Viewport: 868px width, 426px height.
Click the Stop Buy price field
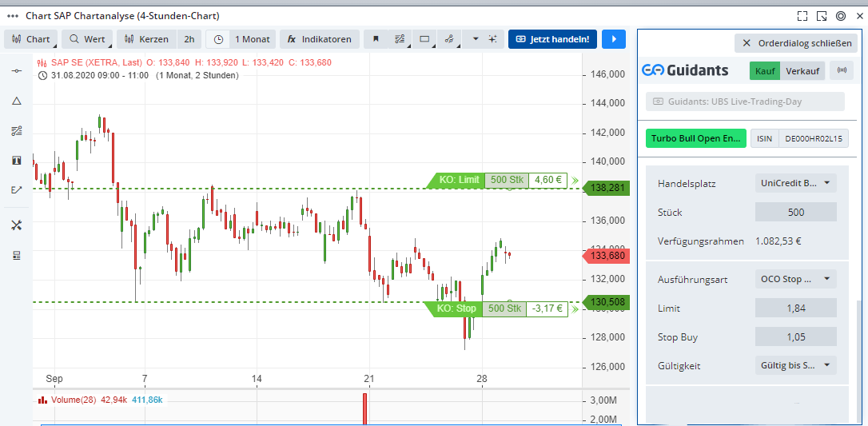tap(795, 336)
